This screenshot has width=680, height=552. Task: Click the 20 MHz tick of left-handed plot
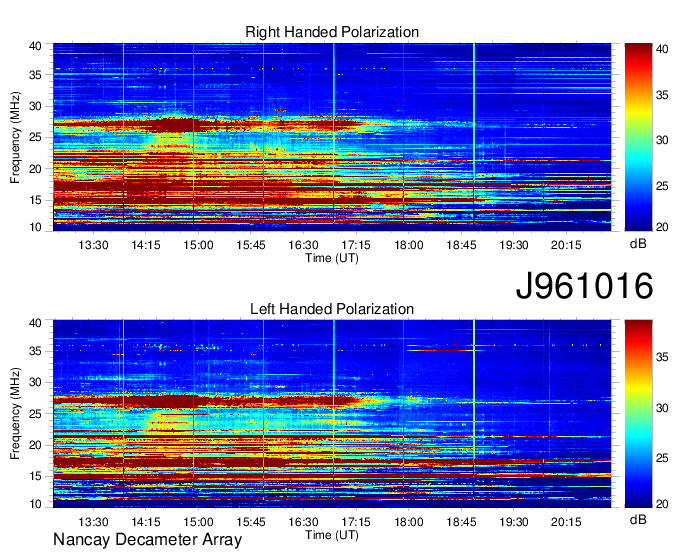35,445
